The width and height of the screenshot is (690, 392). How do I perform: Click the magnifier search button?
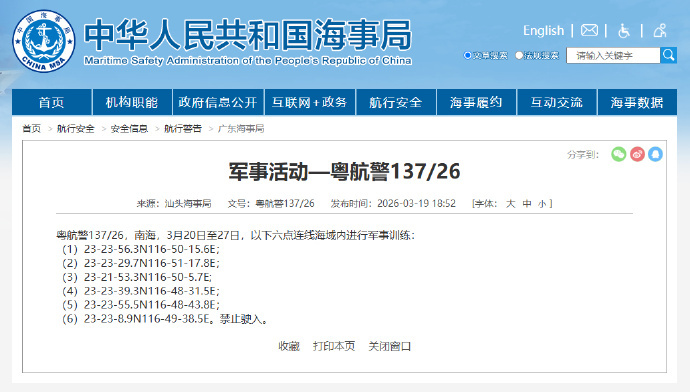(x=668, y=55)
